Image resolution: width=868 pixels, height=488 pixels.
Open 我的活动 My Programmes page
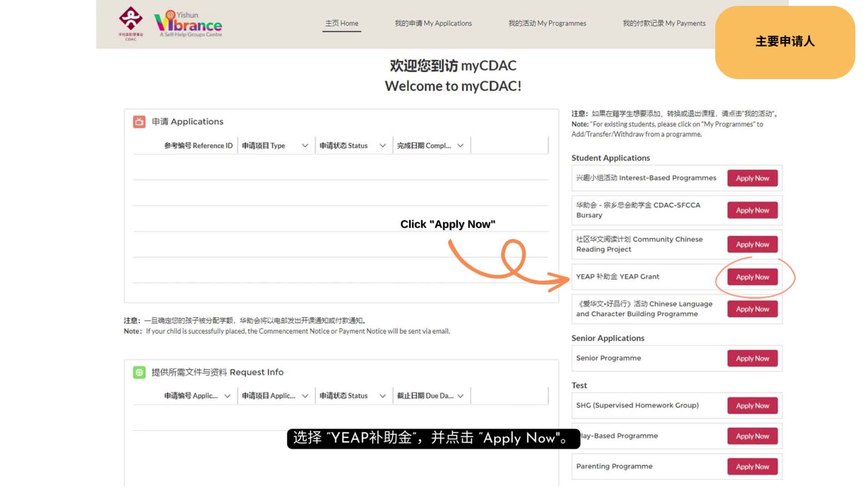[547, 23]
